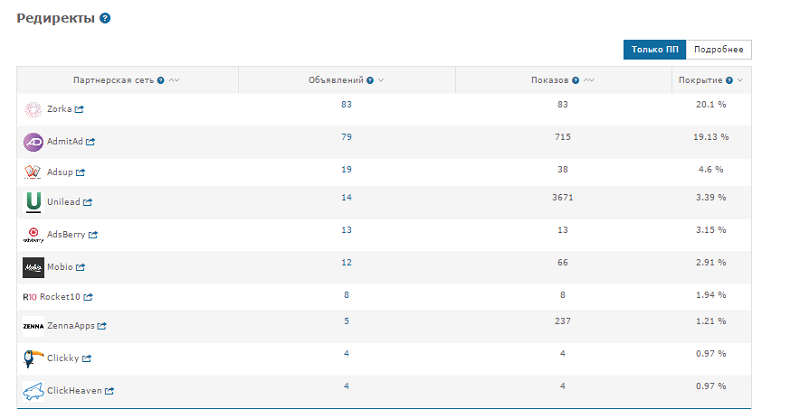Click the Adsup logo
Viewport: 800px width, 409px height.
[33, 172]
